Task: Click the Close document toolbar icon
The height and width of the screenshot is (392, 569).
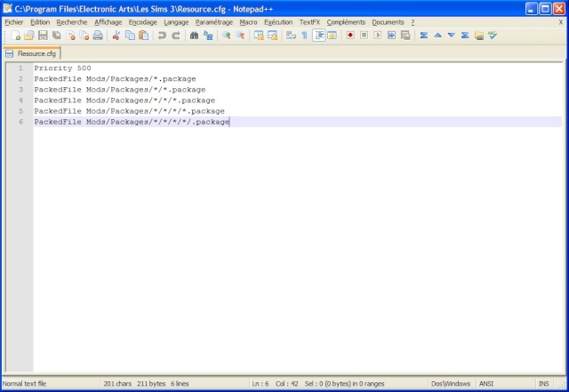Action: [70, 36]
